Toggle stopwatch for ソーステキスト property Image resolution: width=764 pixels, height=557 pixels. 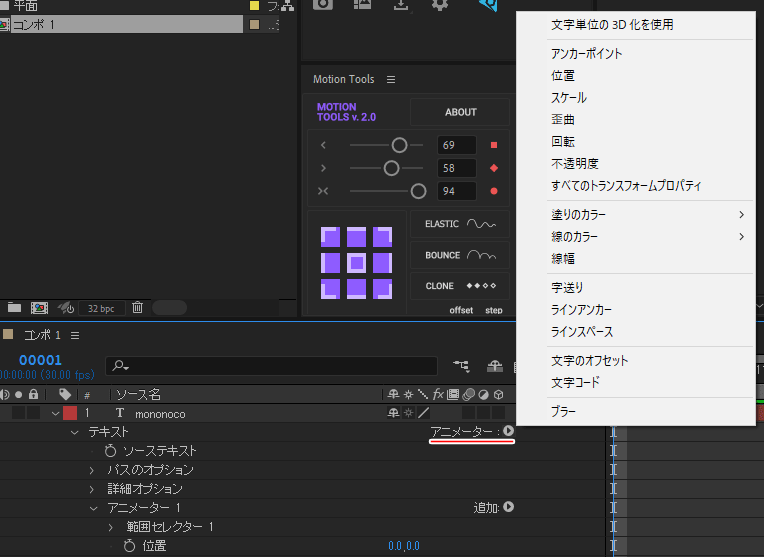click(110, 451)
